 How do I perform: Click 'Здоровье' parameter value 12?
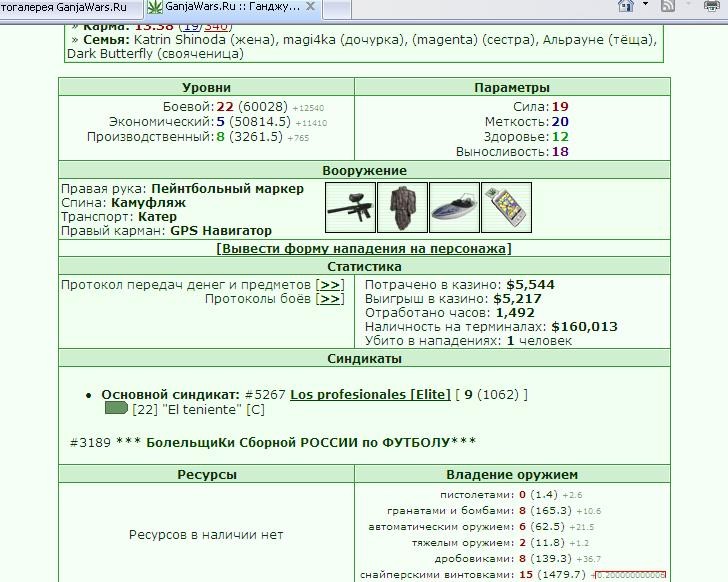560,136
